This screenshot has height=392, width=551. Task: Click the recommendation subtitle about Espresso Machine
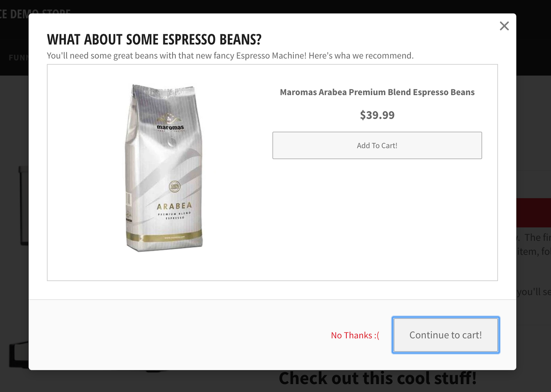[x=230, y=56]
